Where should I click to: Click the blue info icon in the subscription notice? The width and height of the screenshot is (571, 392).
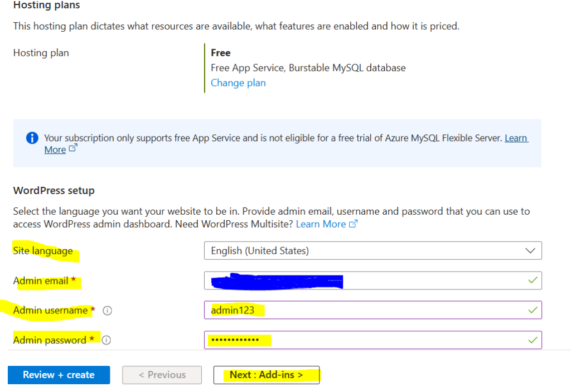pos(32,138)
